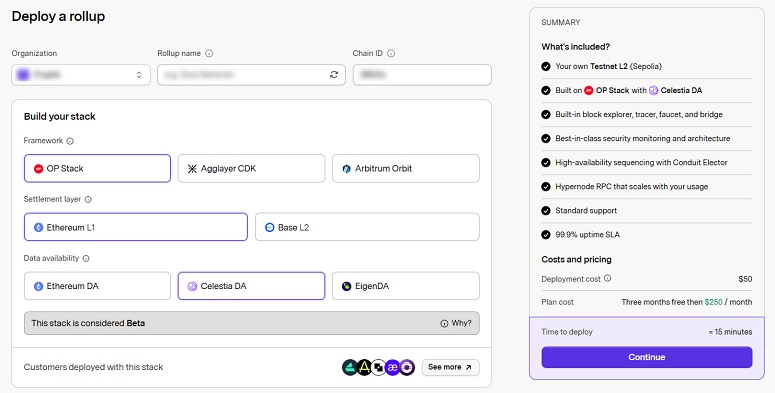The width and height of the screenshot is (775, 393).
Task: Click the Chain ID input field
Action: click(422, 75)
